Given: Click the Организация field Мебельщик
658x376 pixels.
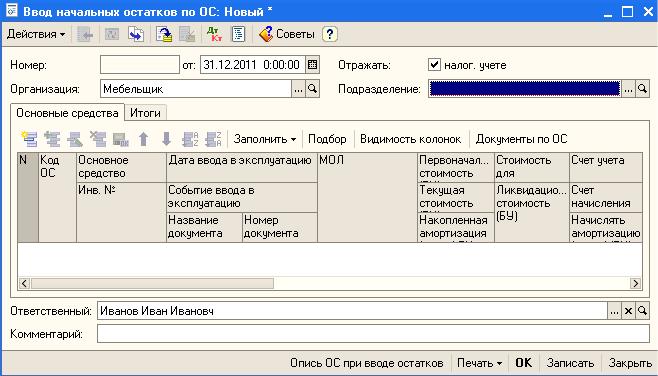Looking at the screenshot, I should [x=196, y=89].
